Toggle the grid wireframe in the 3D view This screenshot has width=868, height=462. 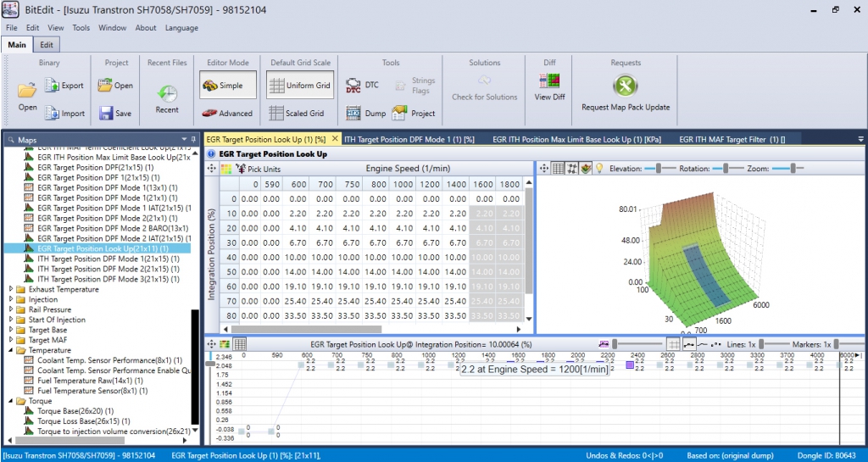pos(559,168)
